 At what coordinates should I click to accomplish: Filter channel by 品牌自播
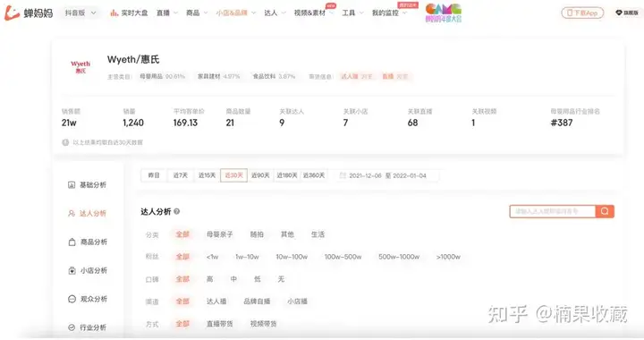(257, 301)
